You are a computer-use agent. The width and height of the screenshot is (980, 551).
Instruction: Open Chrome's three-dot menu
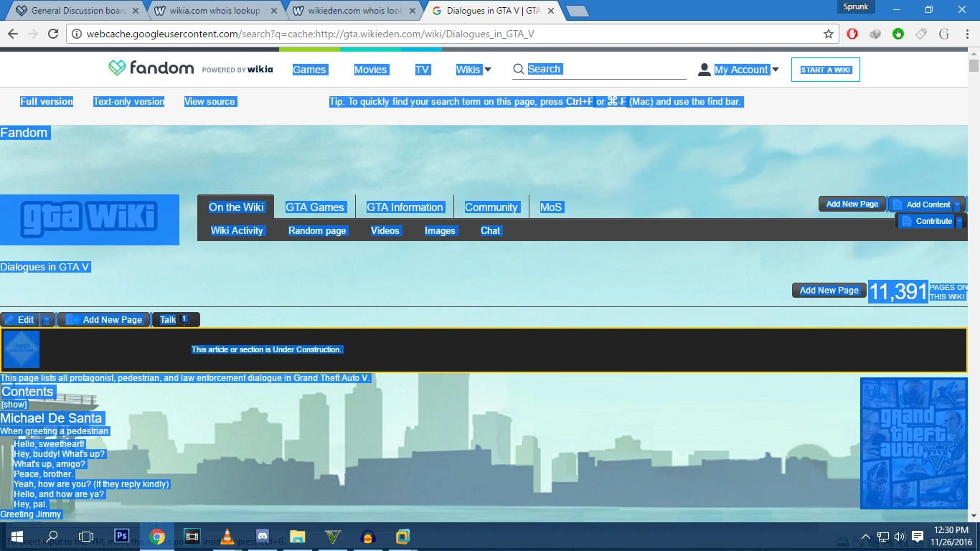tap(966, 34)
